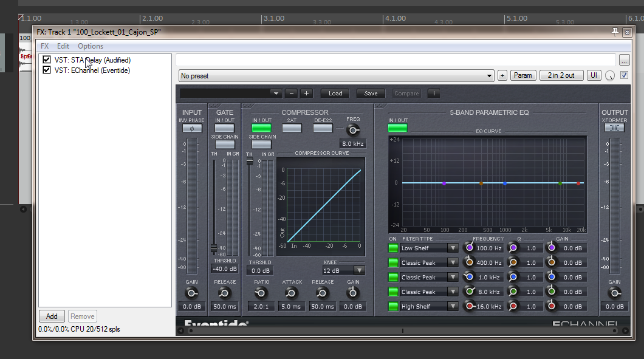644x359 pixels.
Task: Click the Add FX button
Action: click(52, 316)
